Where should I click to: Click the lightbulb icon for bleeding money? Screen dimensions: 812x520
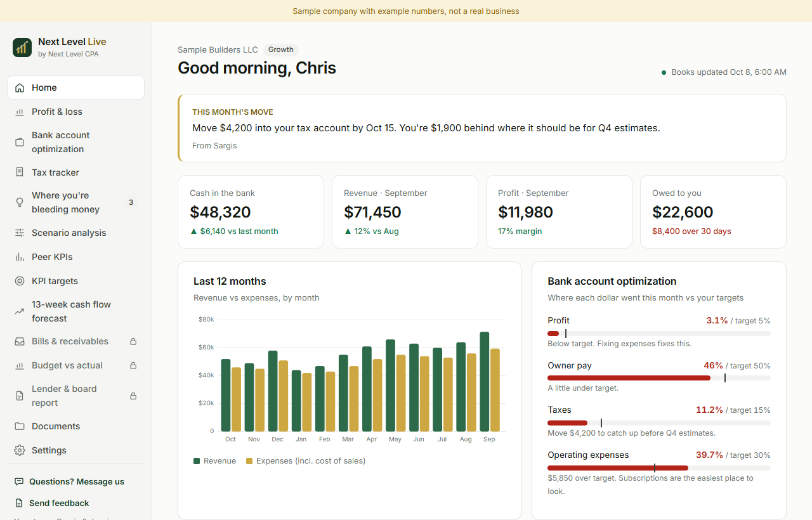pos(20,202)
